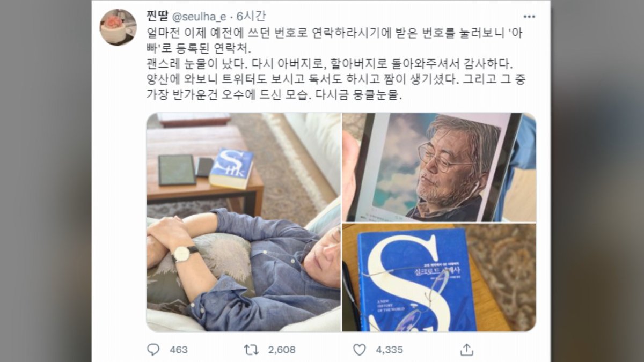Like the tweet with the heart icon
The width and height of the screenshot is (644, 362).
point(359,350)
